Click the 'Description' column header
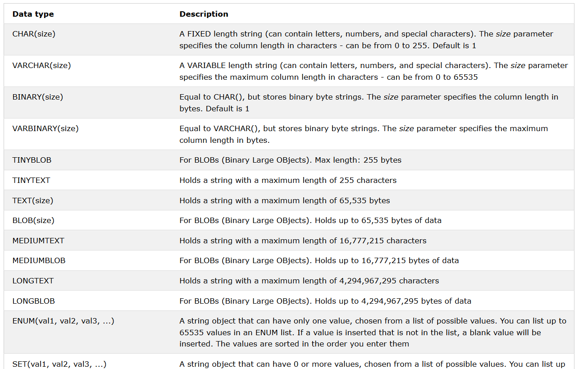588x369 pixels. tap(204, 14)
